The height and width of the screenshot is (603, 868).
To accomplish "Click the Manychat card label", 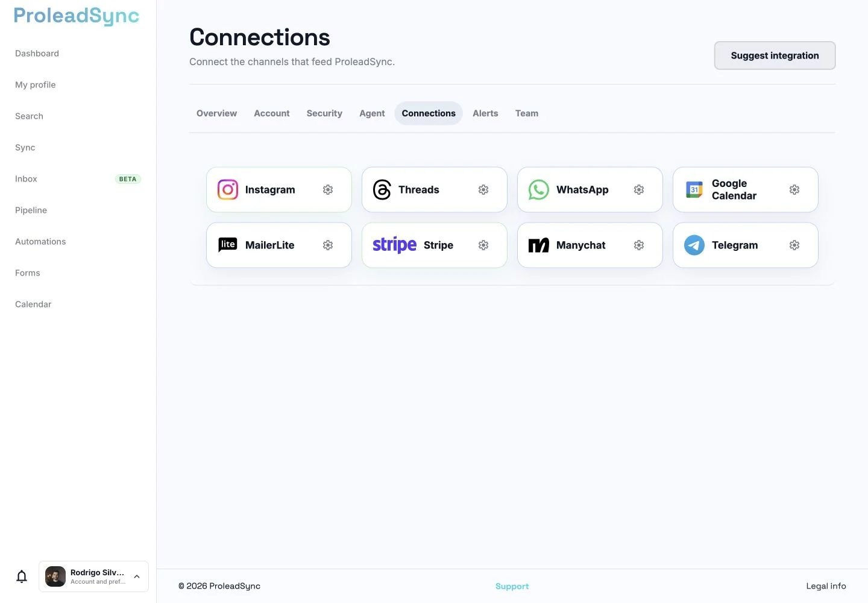I will 581,245.
